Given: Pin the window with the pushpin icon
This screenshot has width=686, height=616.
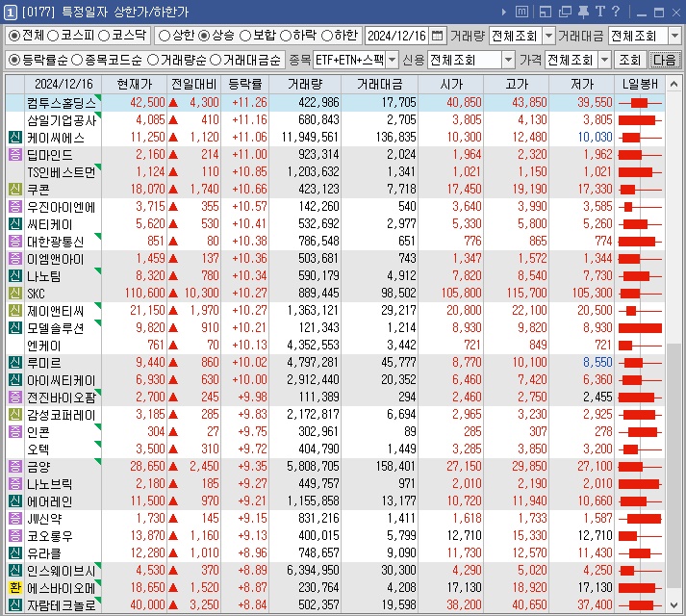Looking at the screenshot, I should [583, 12].
